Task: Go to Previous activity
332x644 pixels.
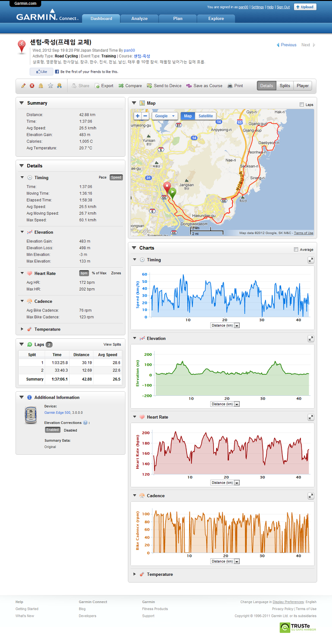Action: pyautogui.click(x=286, y=45)
